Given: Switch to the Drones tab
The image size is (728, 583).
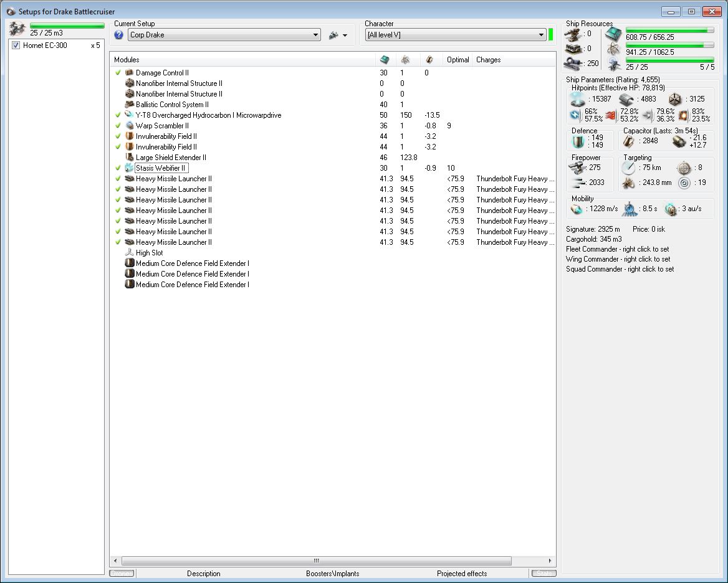Looking at the screenshot, I should point(122,573).
